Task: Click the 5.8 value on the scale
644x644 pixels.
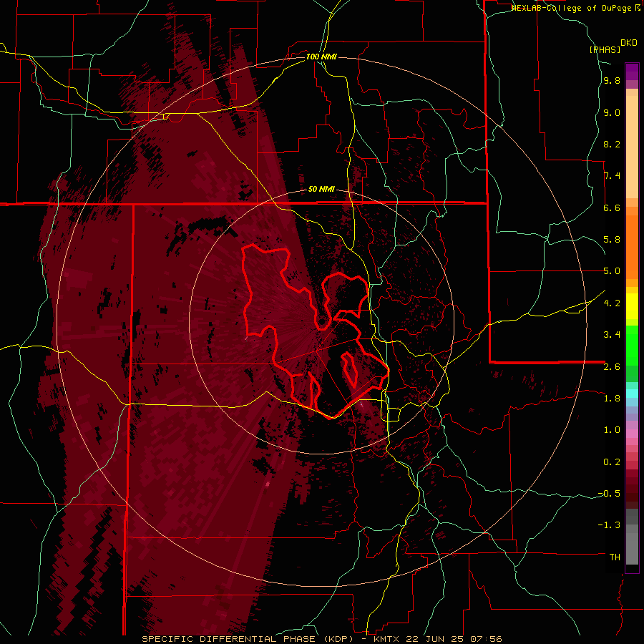Action: tap(612, 240)
